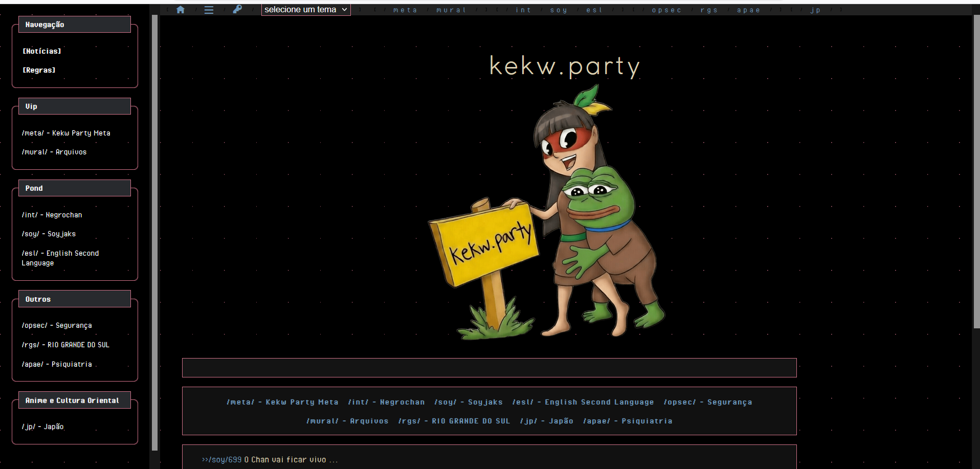
Task: Select sidebar link '/esl/ - English Second Language'
Action: [60, 258]
